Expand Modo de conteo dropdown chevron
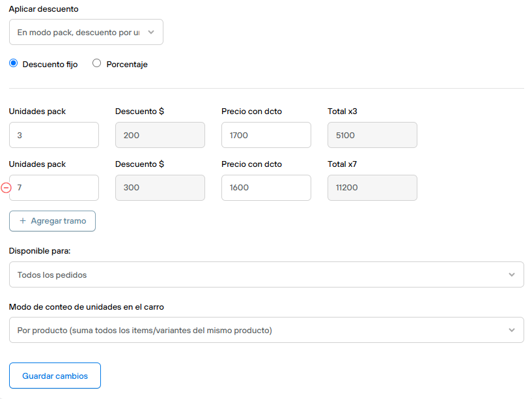Image resolution: width=532 pixels, height=399 pixels. point(512,330)
